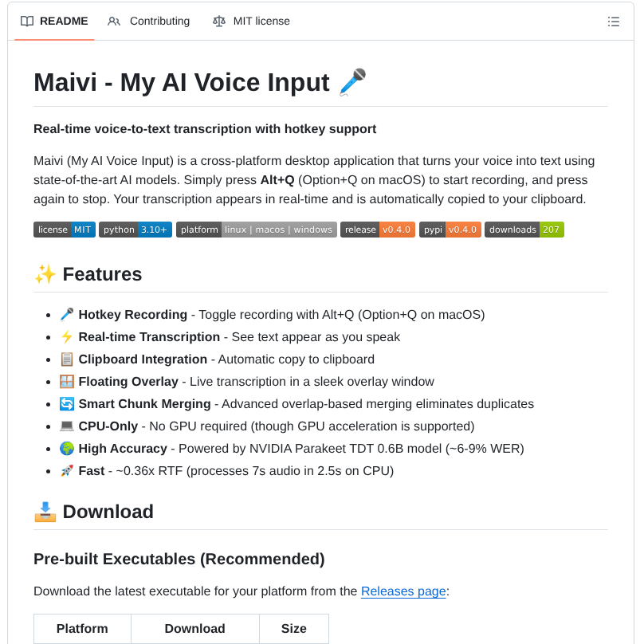Click the people icon beside Contributing
The height and width of the screenshot is (644, 644).
tap(113, 22)
